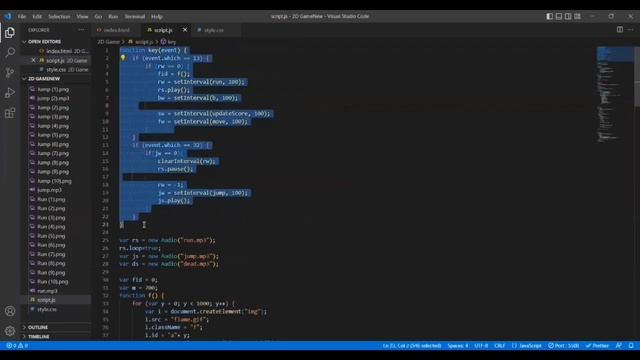
Task: Open the Explorer panel ellipsis menu
Action: point(81,30)
